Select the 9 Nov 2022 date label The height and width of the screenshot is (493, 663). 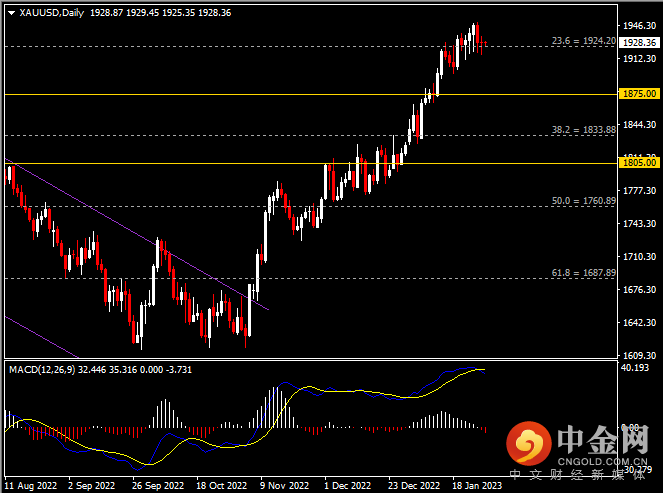(285, 485)
